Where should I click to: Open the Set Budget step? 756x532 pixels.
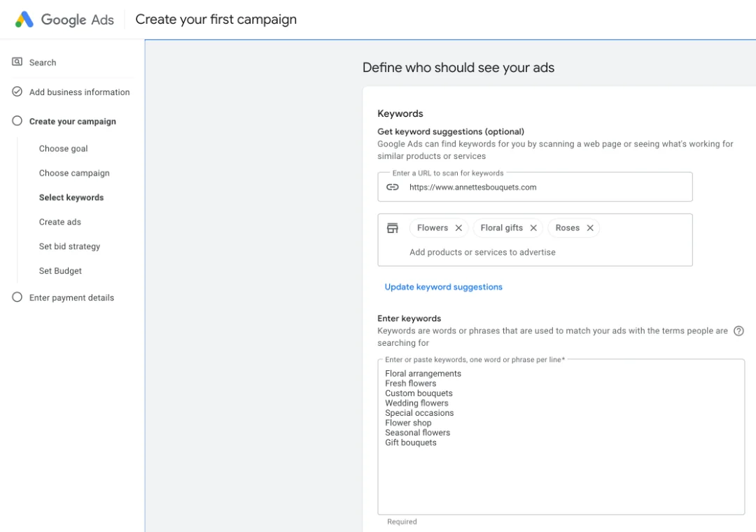point(60,271)
